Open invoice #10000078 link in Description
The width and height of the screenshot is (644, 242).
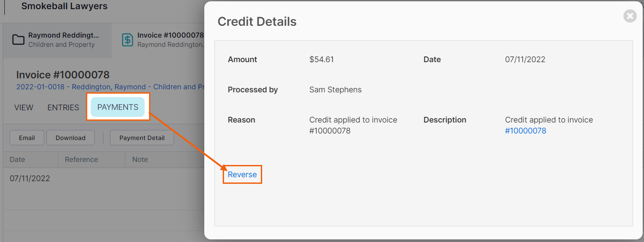(526, 131)
